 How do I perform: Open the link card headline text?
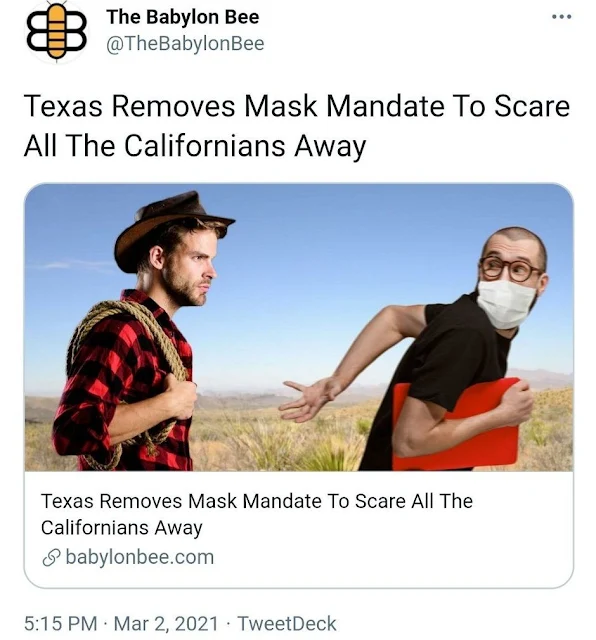[257, 514]
